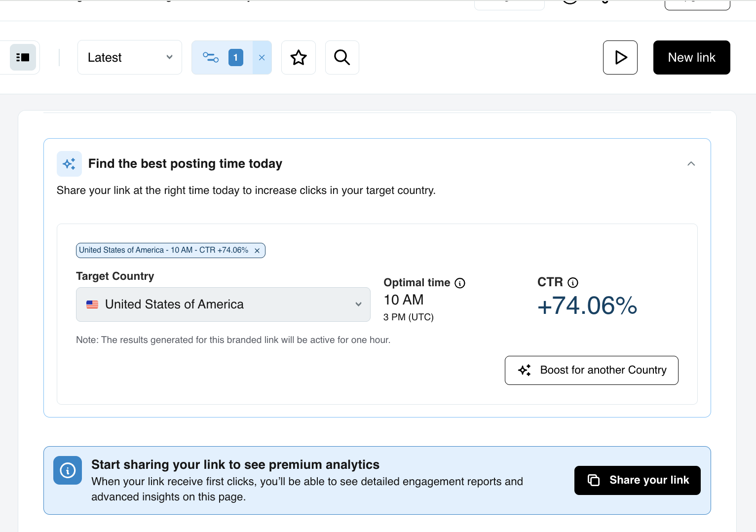Click Boost for another Country
Image resolution: width=756 pixels, height=532 pixels.
click(591, 370)
